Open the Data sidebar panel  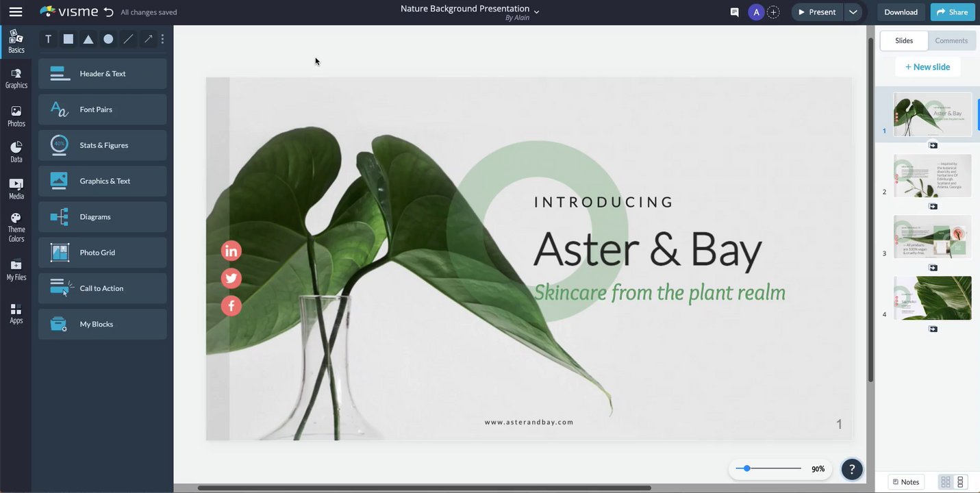16,152
